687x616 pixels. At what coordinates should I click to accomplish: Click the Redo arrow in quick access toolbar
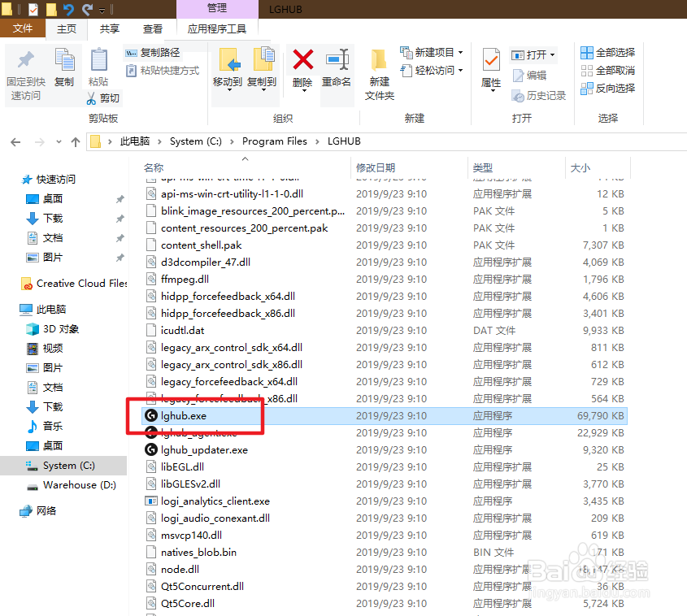(88, 9)
